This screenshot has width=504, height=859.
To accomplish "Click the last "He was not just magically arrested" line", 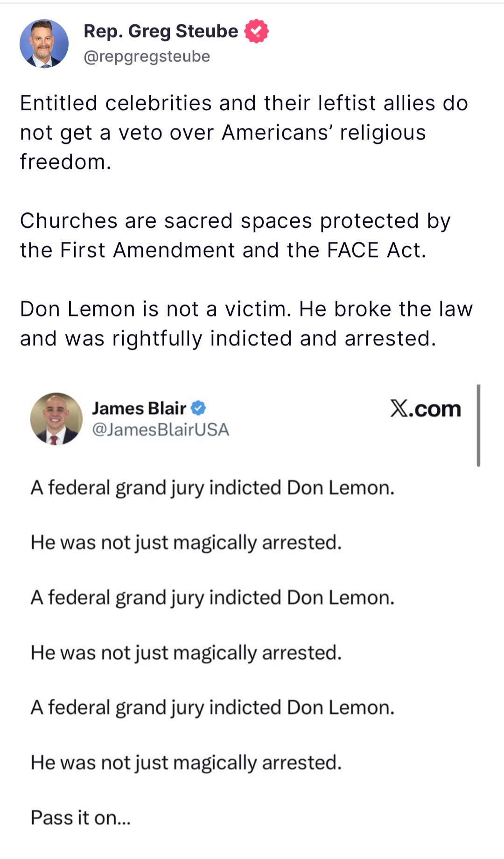I will coord(186,763).
